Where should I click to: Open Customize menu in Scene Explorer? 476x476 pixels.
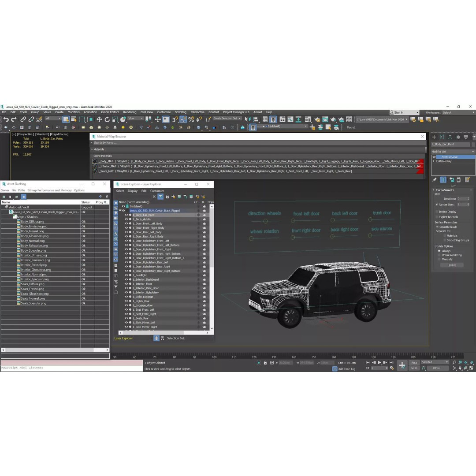coord(157,191)
